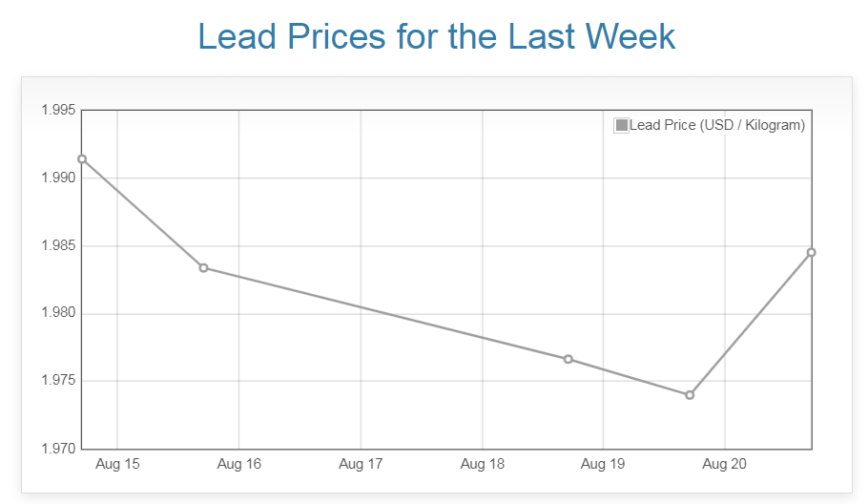Click the 1.975 y-axis label
Image resolution: width=868 pixels, height=504 pixels.
point(57,381)
